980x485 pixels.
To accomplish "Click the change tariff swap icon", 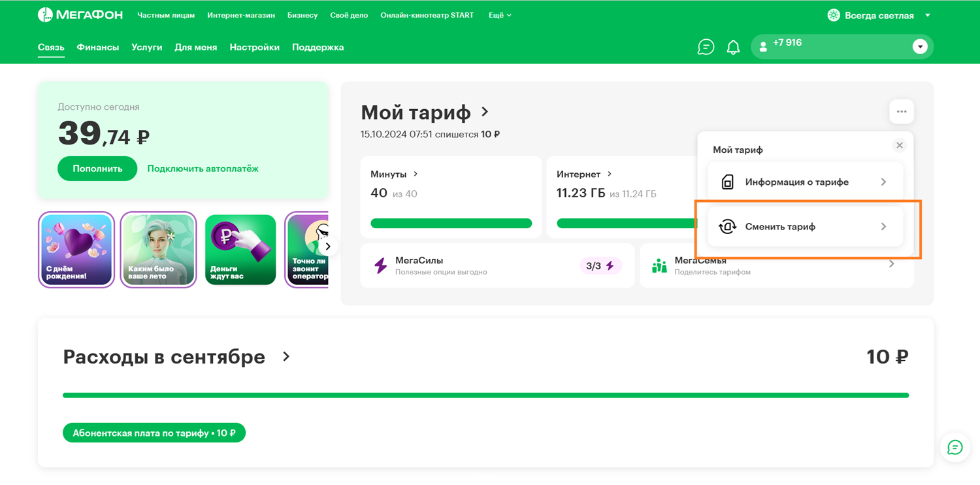I will (727, 227).
